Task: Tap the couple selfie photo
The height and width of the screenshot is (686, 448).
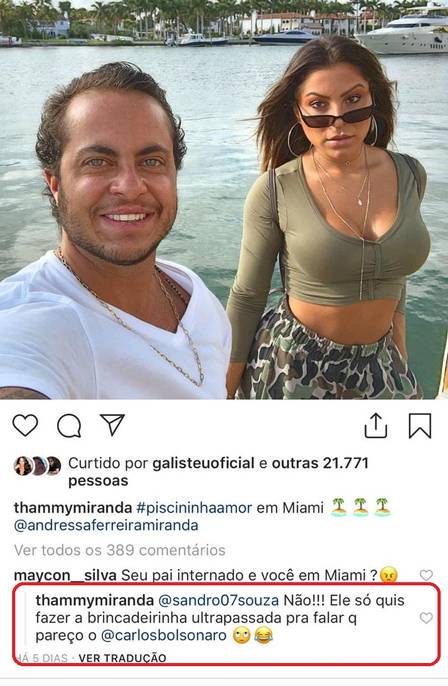Action: pyautogui.click(x=224, y=200)
